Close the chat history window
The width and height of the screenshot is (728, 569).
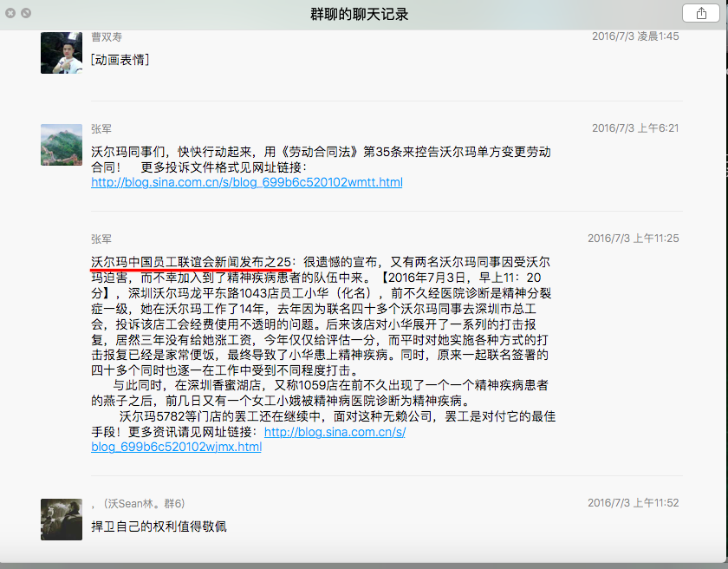tap(10, 13)
